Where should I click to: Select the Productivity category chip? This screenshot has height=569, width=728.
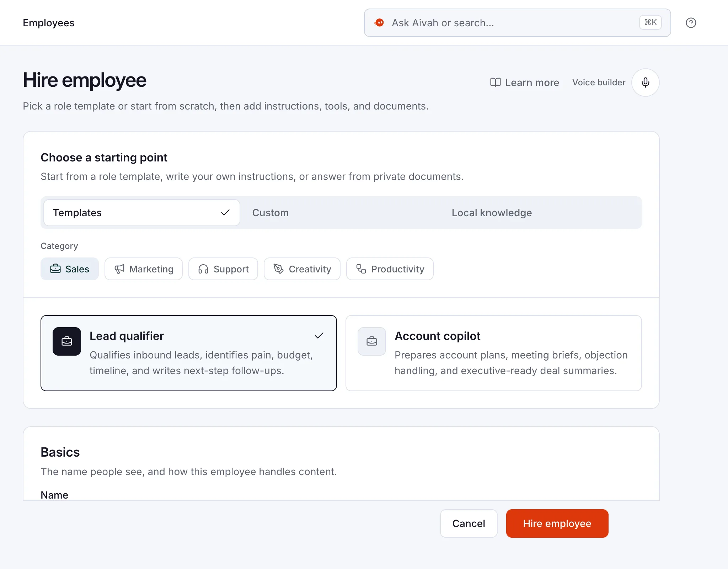click(x=390, y=269)
